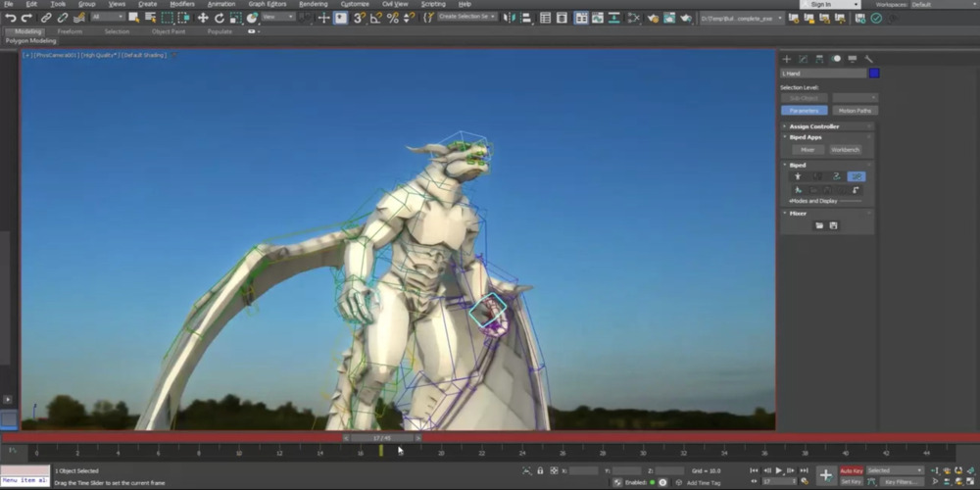980x490 pixels.
Task: Select the Bind to Space Warp tool
Action: tap(79, 18)
